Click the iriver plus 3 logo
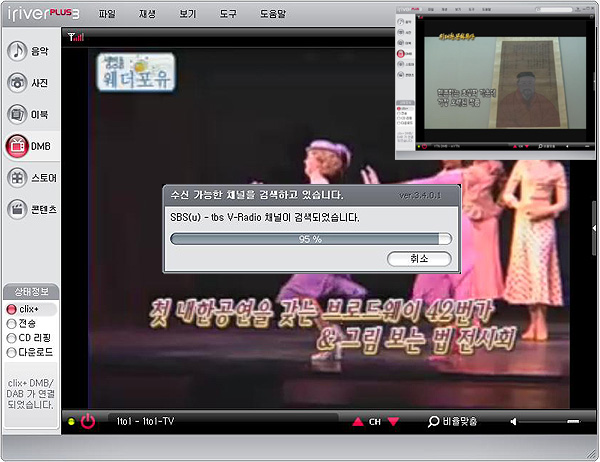Image resolution: width=600 pixels, height=462 pixels. click(x=43, y=14)
